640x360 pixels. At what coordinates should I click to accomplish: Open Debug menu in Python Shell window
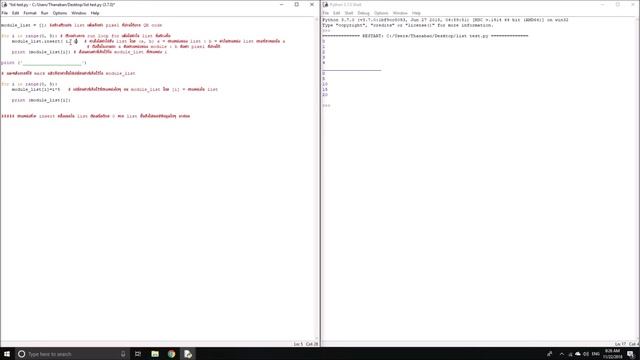[363, 13]
